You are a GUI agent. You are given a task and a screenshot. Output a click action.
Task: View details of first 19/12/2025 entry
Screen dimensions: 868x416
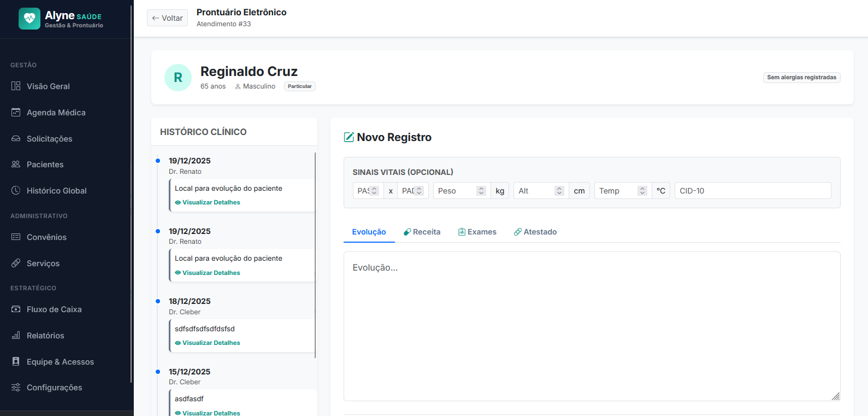211,202
